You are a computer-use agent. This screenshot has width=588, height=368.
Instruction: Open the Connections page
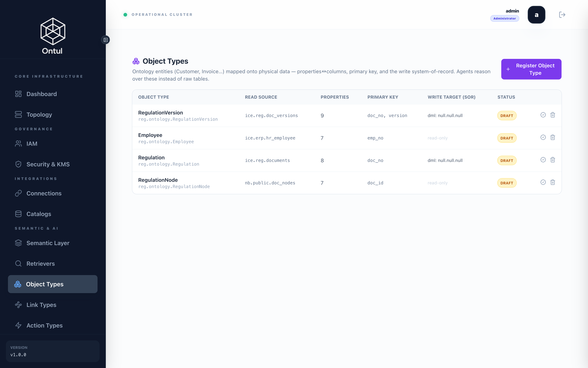coord(53,193)
